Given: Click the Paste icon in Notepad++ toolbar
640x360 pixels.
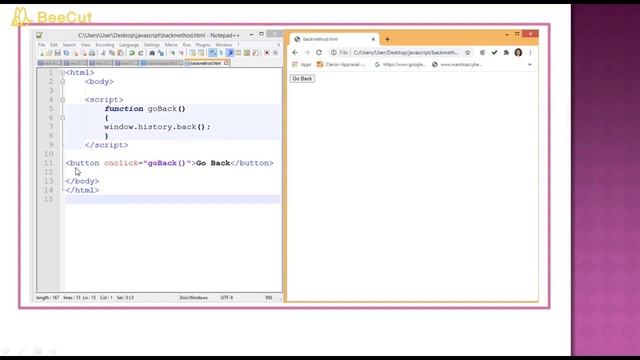Looking at the screenshot, I should coord(121,53).
